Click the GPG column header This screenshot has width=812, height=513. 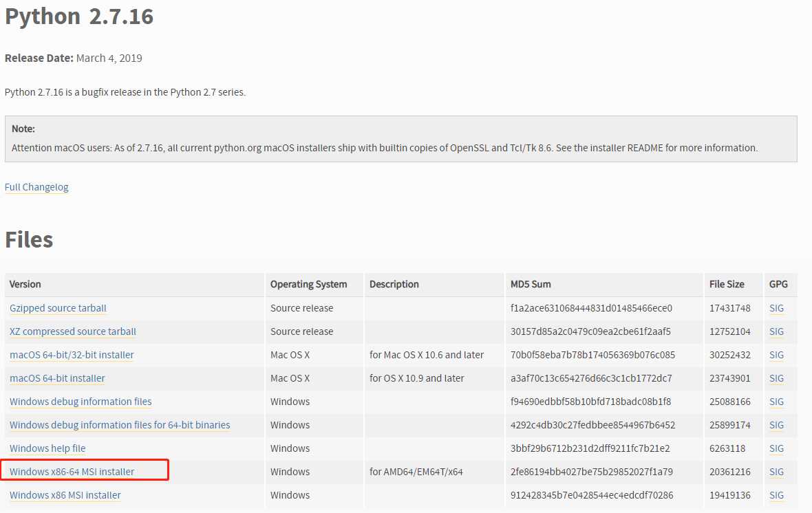778,284
